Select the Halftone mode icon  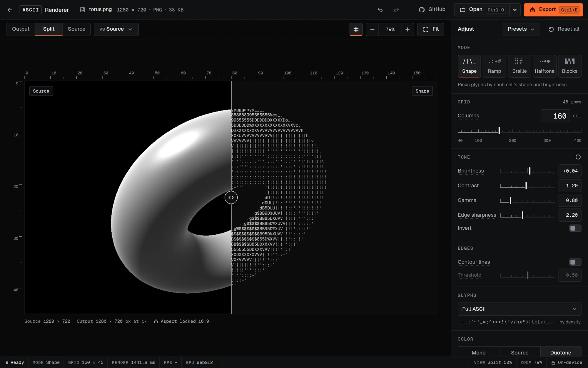pos(544,66)
